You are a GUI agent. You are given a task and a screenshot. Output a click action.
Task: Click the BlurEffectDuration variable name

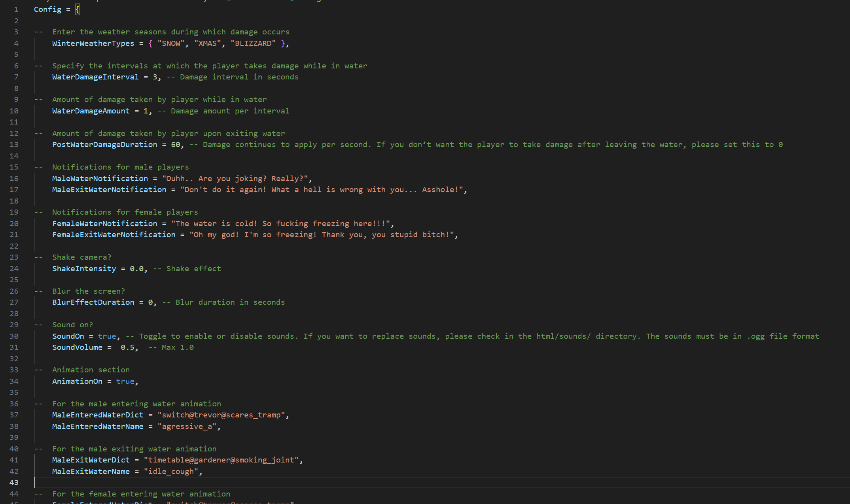point(93,302)
